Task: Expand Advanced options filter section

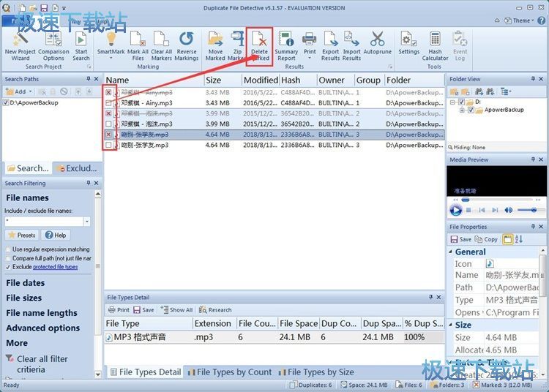Action: 42,328
